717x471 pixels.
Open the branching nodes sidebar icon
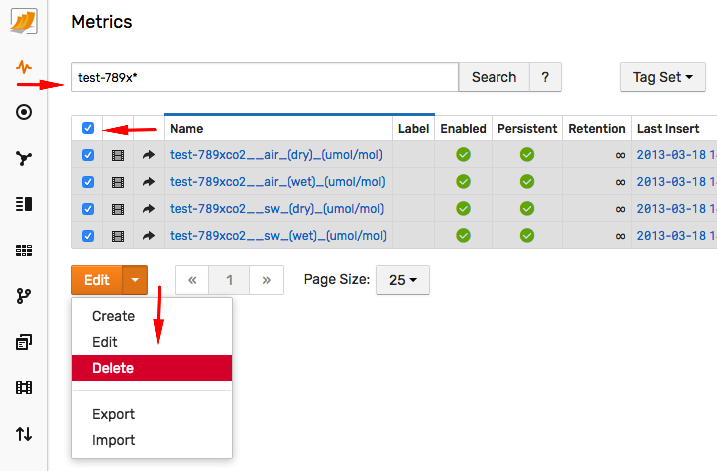(x=24, y=158)
